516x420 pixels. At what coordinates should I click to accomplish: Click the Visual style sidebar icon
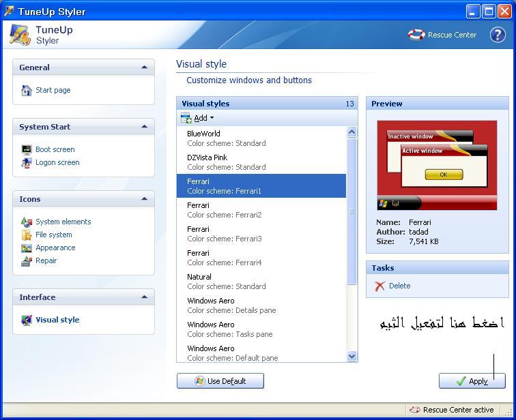[27, 320]
